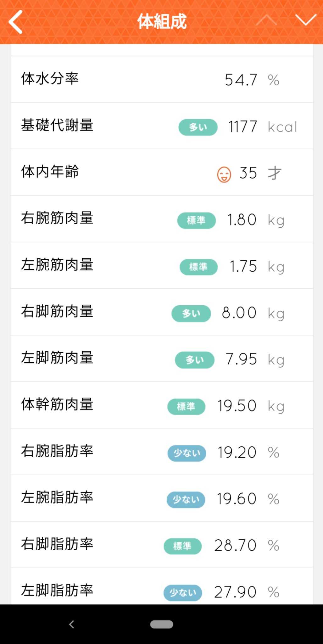The height and width of the screenshot is (644, 323).
Task: Tap the 標準 badge on 右脚脂肪率 row
Action: tap(182, 546)
